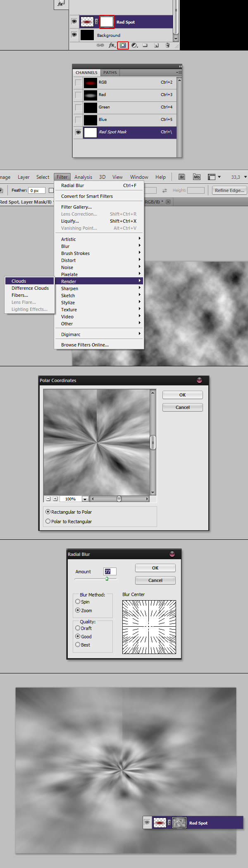This screenshot has height=868, width=248.
Task: Expand the Digimarc submenu
Action: coord(99,334)
